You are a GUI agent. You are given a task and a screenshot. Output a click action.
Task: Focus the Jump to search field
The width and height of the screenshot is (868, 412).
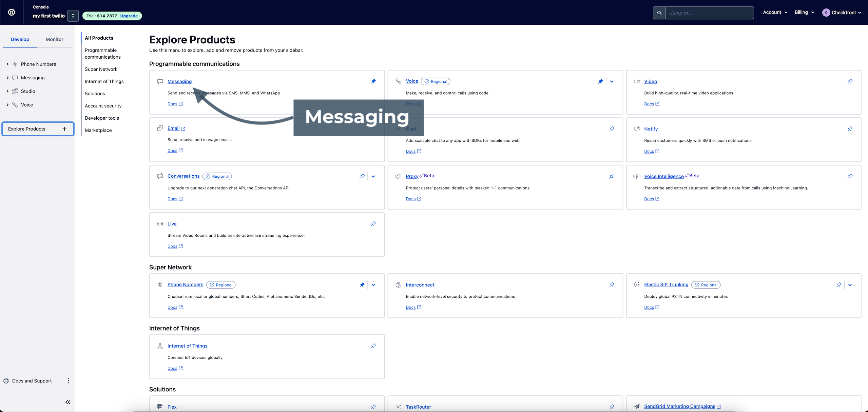point(710,13)
